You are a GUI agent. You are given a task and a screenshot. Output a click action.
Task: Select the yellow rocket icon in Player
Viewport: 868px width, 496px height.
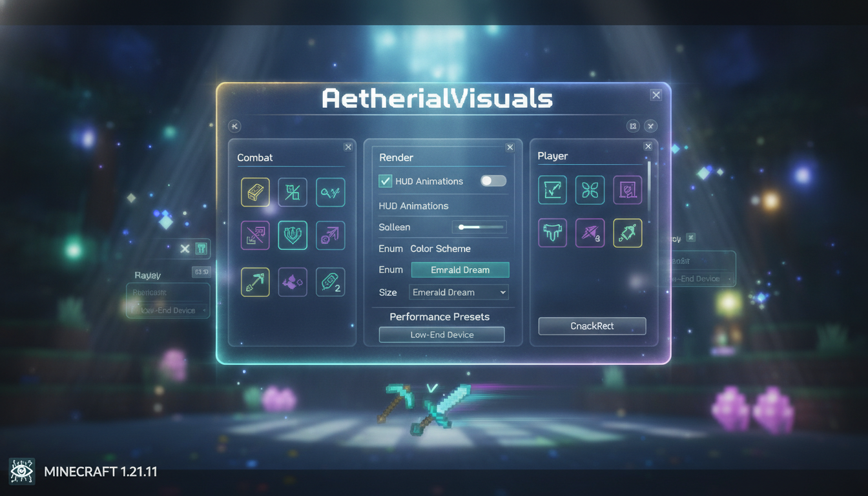(628, 232)
